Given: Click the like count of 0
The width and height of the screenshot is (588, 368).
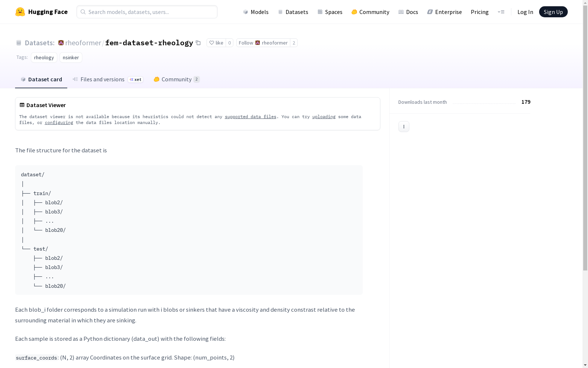Looking at the screenshot, I should 230,43.
